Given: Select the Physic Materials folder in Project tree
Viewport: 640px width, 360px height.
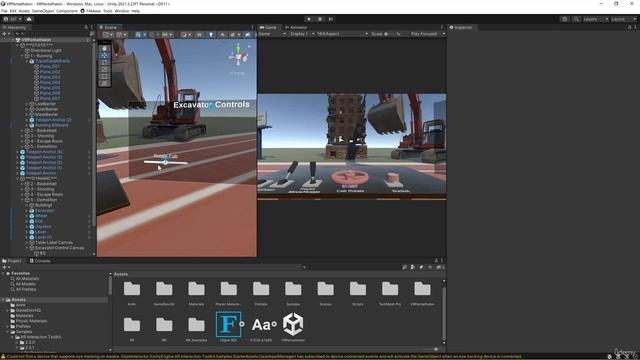Looking at the screenshot, I should tap(31, 321).
